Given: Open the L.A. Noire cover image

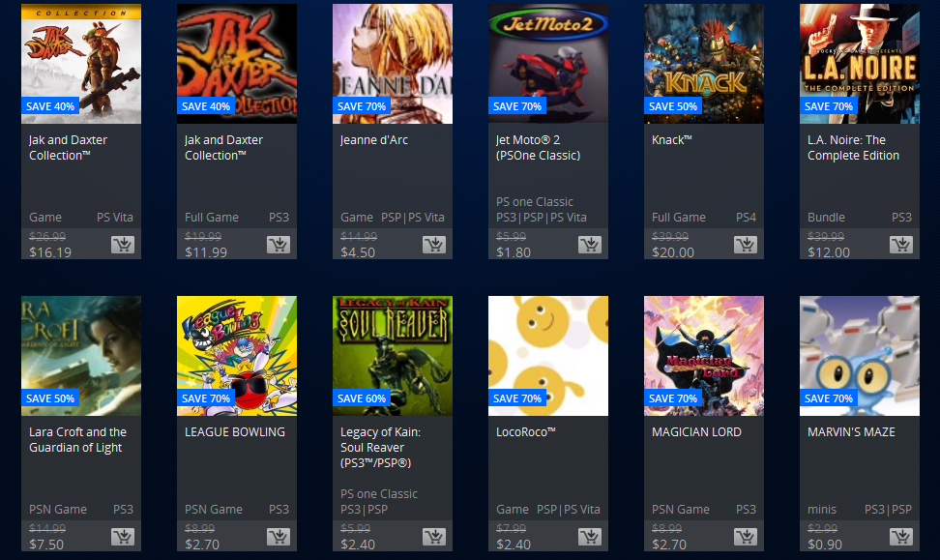Looking at the screenshot, I should tap(860, 64).
